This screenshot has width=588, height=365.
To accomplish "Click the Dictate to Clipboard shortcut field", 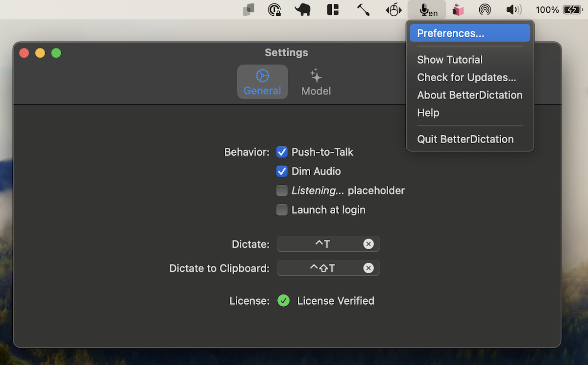I will tap(328, 268).
